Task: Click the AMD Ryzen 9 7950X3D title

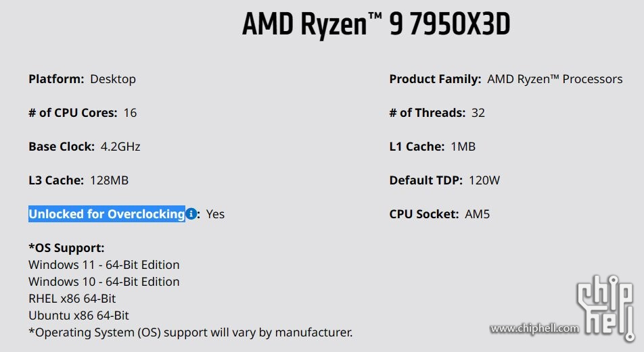Action: 376,24
